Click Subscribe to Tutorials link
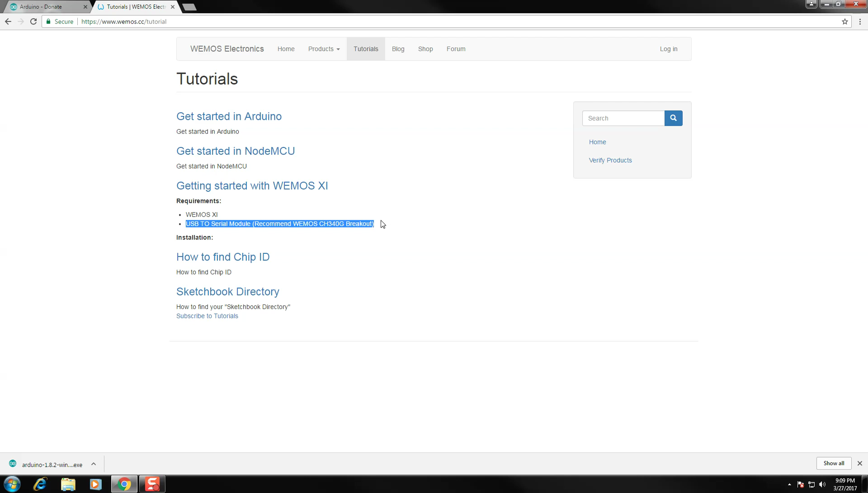 click(207, 316)
